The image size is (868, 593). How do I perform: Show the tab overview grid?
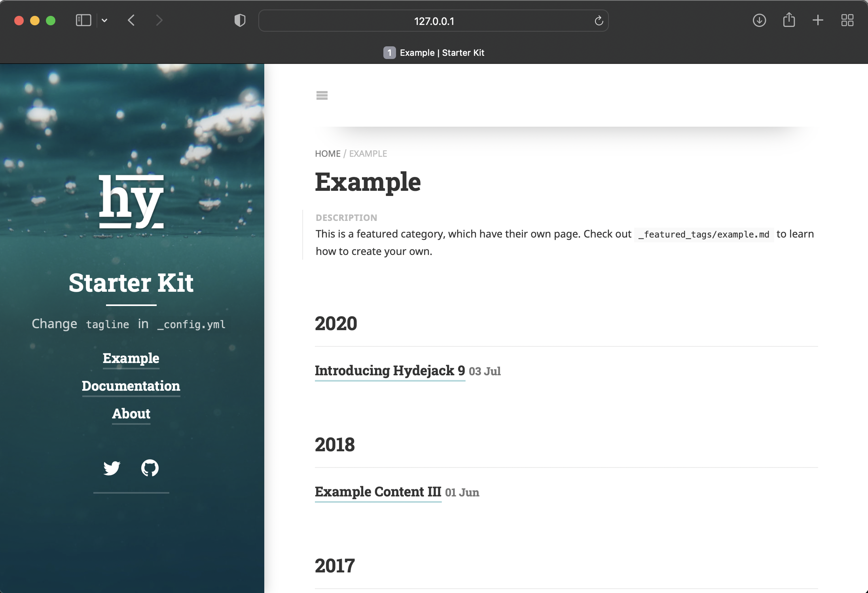847,20
